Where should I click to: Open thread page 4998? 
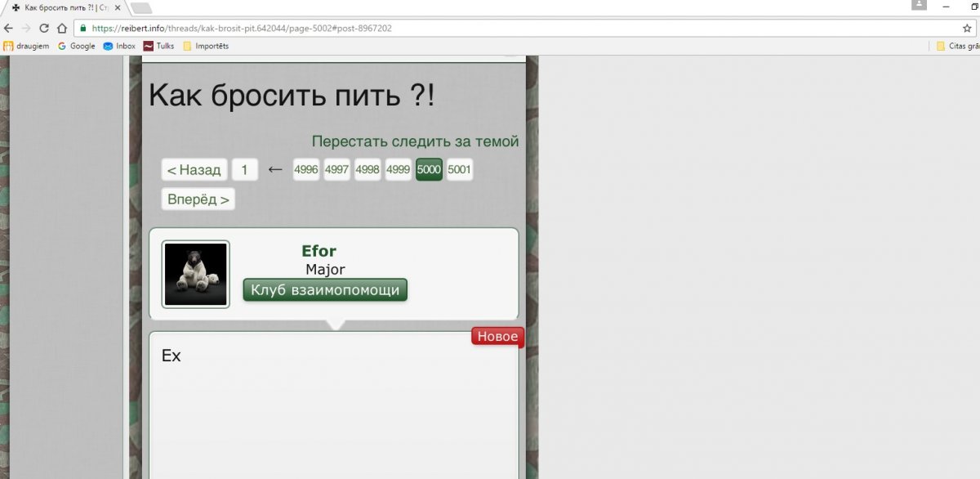pos(367,170)
